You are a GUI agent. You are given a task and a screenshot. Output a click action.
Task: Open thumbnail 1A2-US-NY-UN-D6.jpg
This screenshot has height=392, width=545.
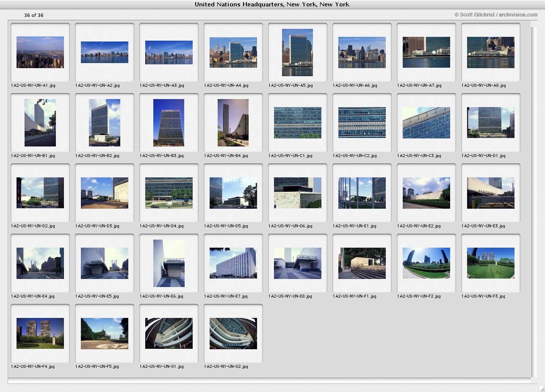pos(298,193)
